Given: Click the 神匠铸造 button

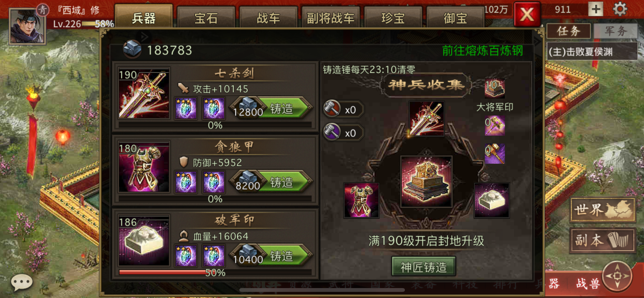Looking at the screenshot, I should click(x=423, y=267).
